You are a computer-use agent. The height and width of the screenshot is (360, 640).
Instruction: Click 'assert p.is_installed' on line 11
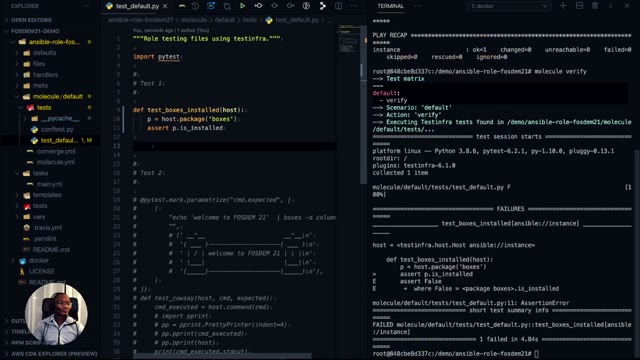click(185, 128)
